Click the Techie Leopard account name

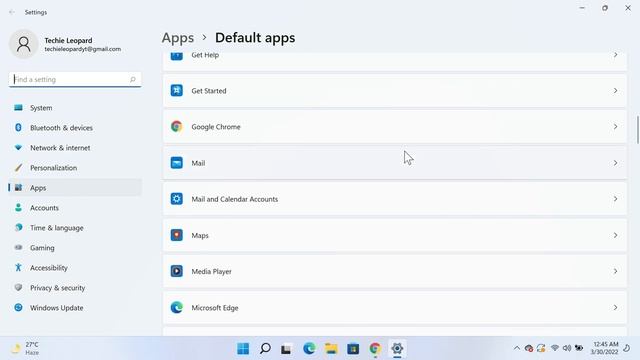[x=68, y=40]
